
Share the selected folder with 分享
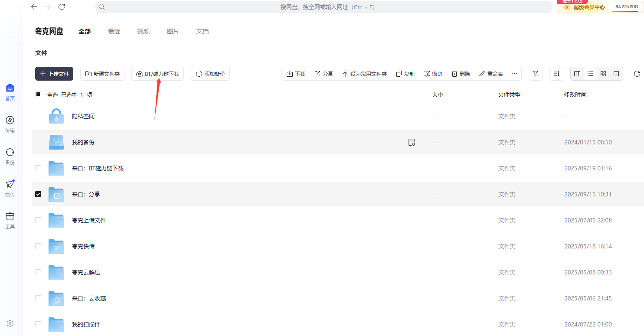tap(324, 74)
